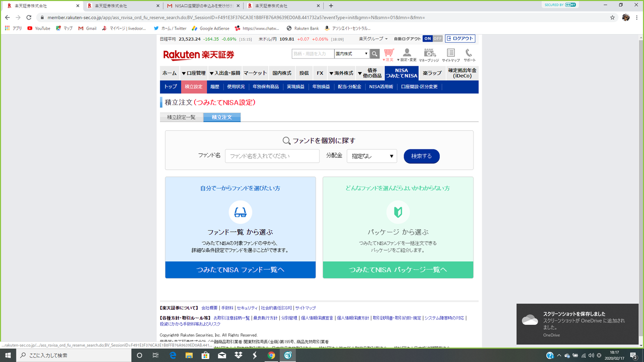Expand the 海外株式 menu
This screenshot has height=362, width=644.
tap(341, 73)
